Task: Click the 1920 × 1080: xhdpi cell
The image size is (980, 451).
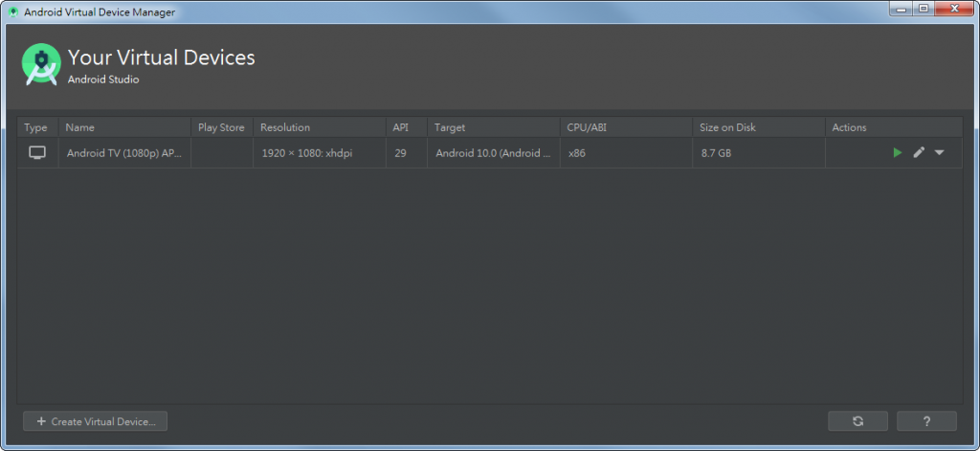Action: pyautogui.click(x=320, y=152)
